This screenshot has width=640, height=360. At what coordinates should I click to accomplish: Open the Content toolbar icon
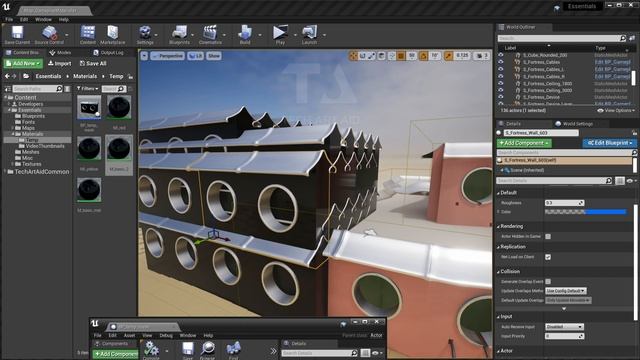point(88,34)
